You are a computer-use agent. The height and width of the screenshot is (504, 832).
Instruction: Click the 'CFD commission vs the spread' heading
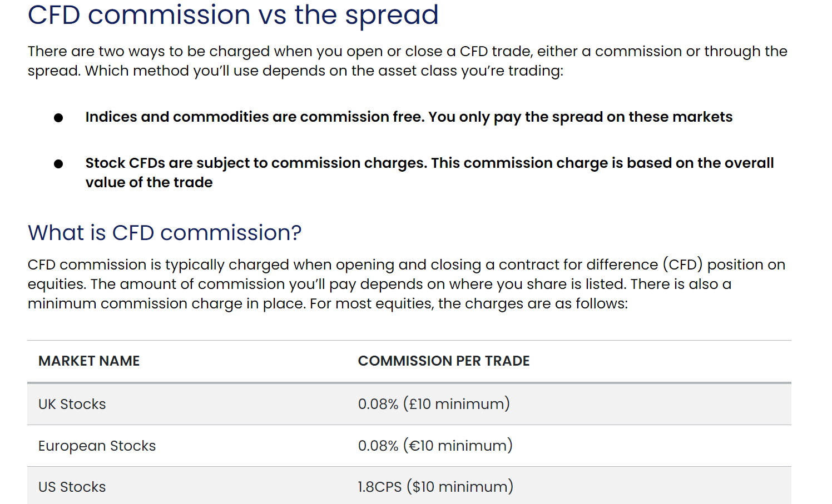[233, 14]
